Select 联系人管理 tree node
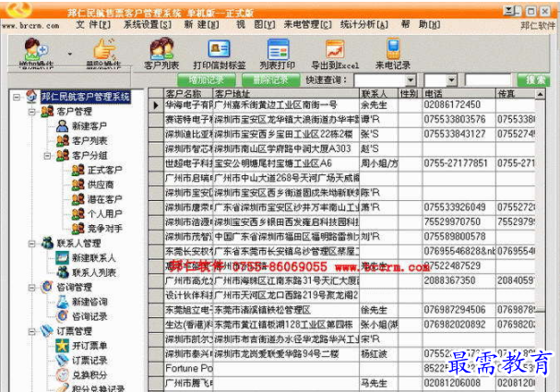The width and height of the screenshot is (560, 392). pyautogui.click(x=78, y=244)
